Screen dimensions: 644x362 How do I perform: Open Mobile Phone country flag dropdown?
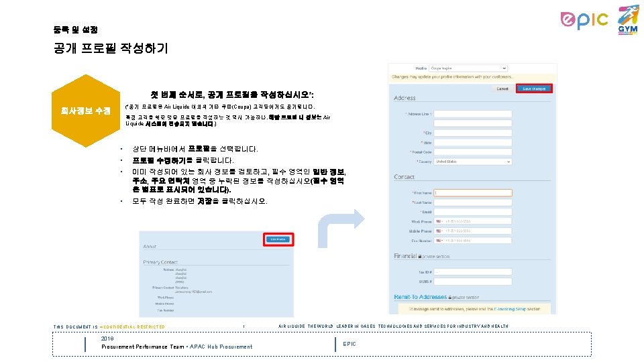439,231
